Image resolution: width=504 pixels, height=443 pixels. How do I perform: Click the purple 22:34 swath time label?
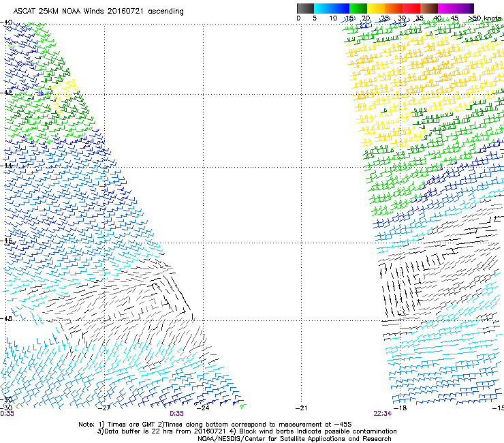pos(383,414)
